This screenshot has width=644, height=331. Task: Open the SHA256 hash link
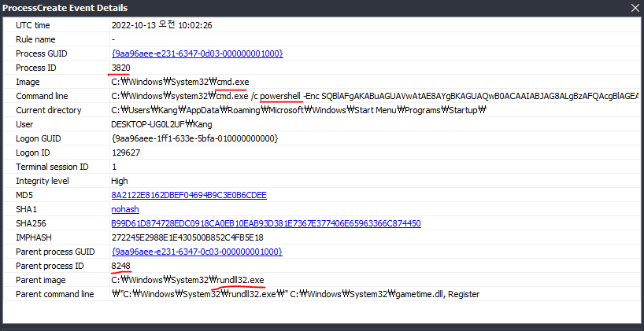pos(266,223)
